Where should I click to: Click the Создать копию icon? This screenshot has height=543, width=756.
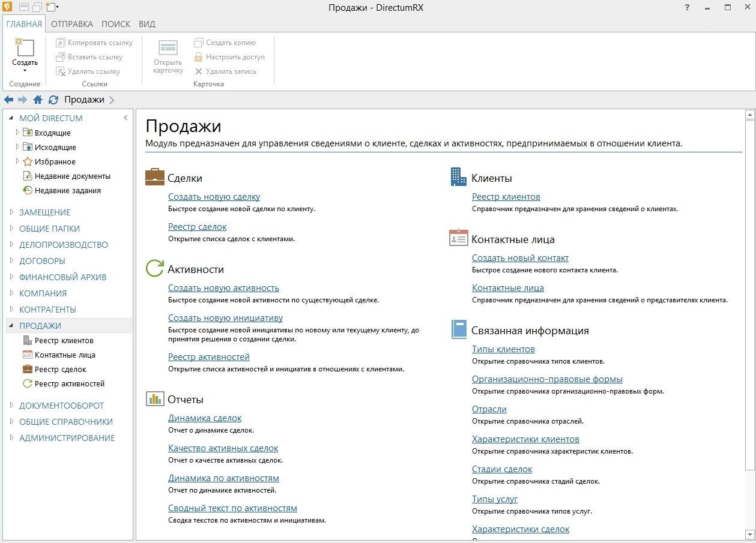[198, 43]
